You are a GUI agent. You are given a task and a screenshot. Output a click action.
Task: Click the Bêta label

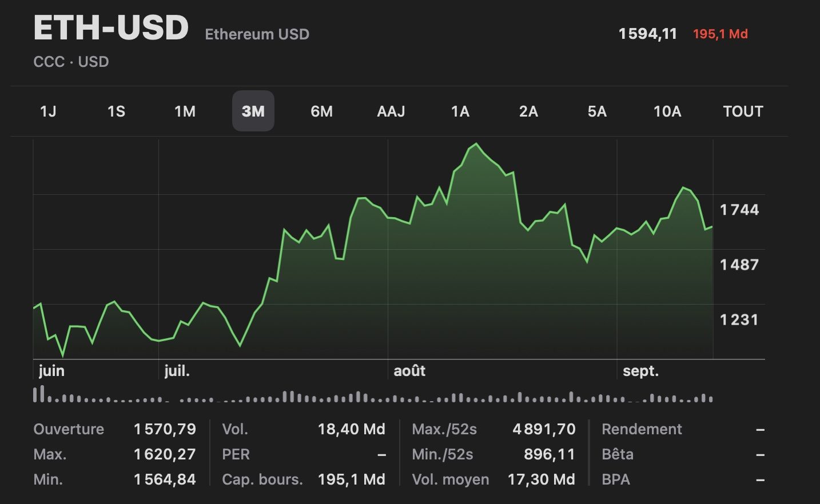618,454
